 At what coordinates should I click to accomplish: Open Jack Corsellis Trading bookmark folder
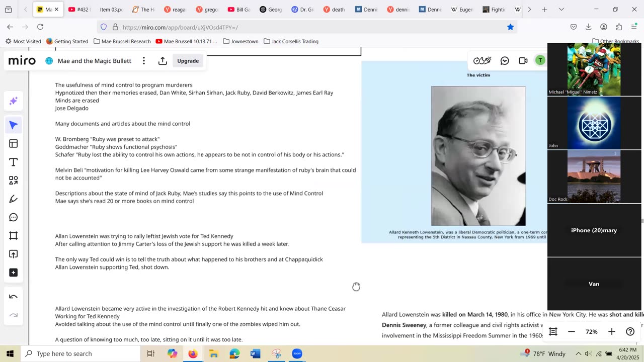(291, 41)
